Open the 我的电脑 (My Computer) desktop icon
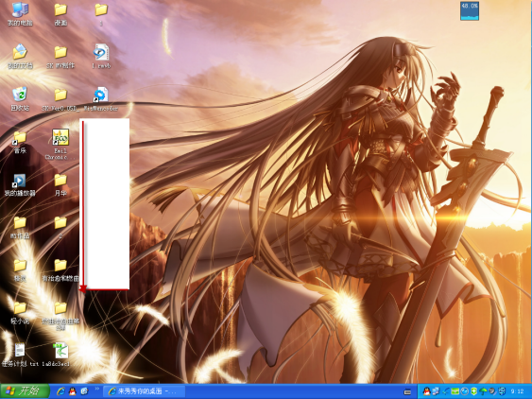Screen dimensions: 532x399 (20, 14)
